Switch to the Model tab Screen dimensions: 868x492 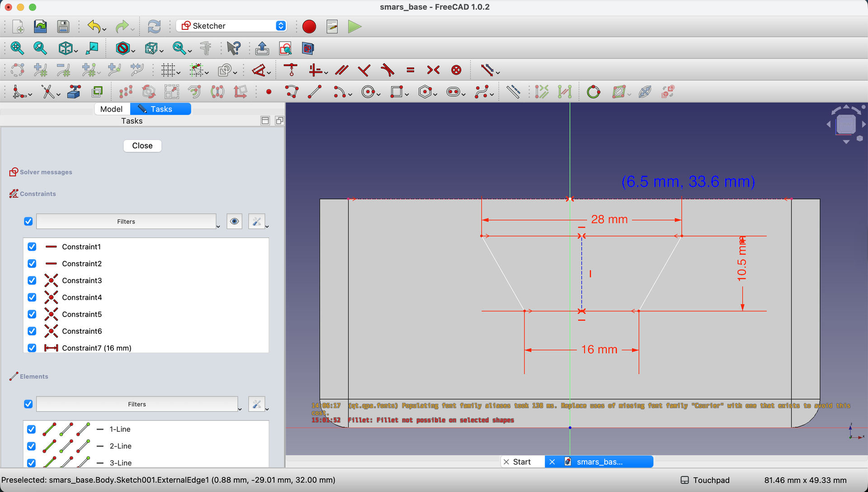coord(111,109)
